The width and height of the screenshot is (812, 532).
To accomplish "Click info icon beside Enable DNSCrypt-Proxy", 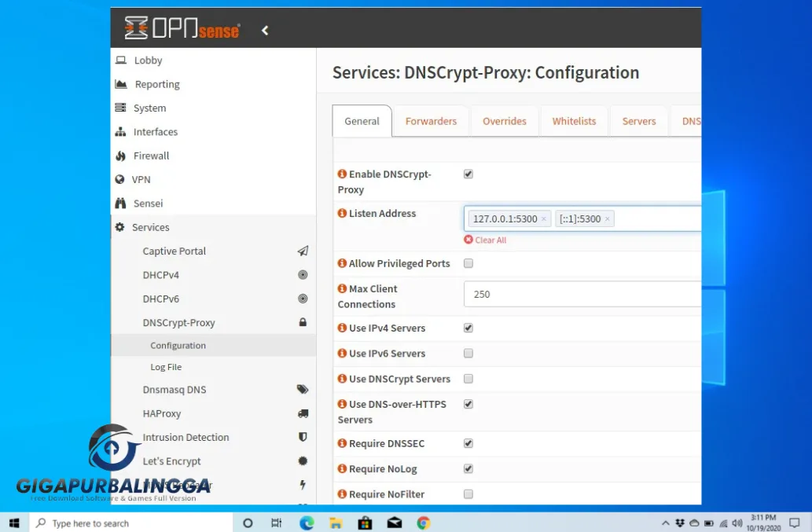I will (342, 174).
